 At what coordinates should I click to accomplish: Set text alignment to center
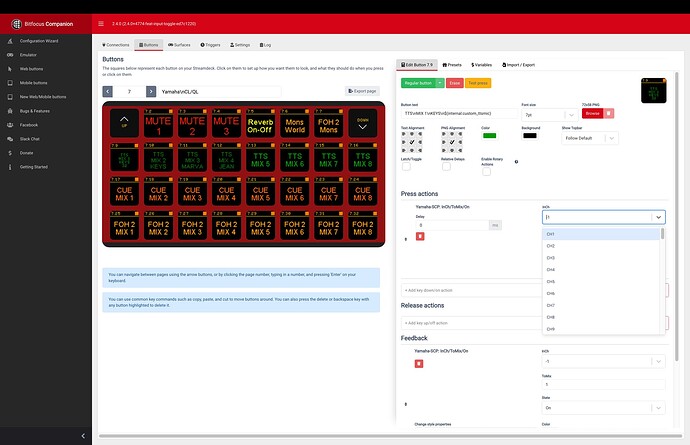click(x=412, y=142)
